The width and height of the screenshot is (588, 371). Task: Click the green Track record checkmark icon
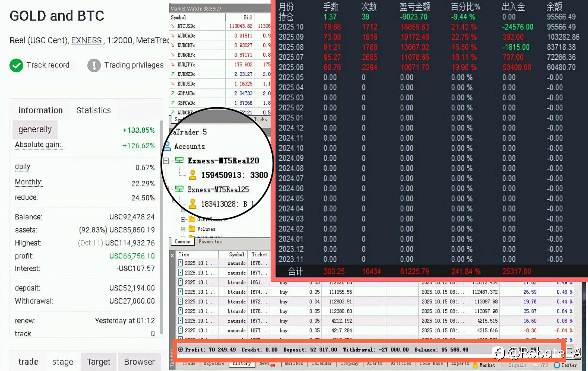pos(16,65)
